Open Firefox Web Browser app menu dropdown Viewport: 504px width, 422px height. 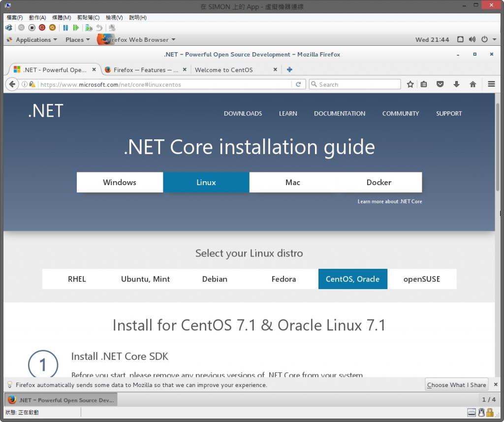137,39
